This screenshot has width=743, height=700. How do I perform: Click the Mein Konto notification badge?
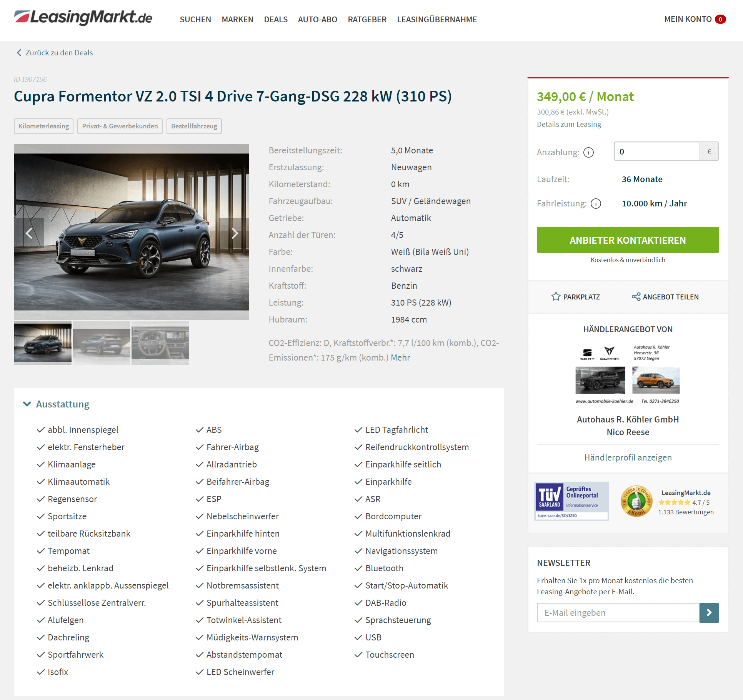pyautogui.click(x=720, y=19)
